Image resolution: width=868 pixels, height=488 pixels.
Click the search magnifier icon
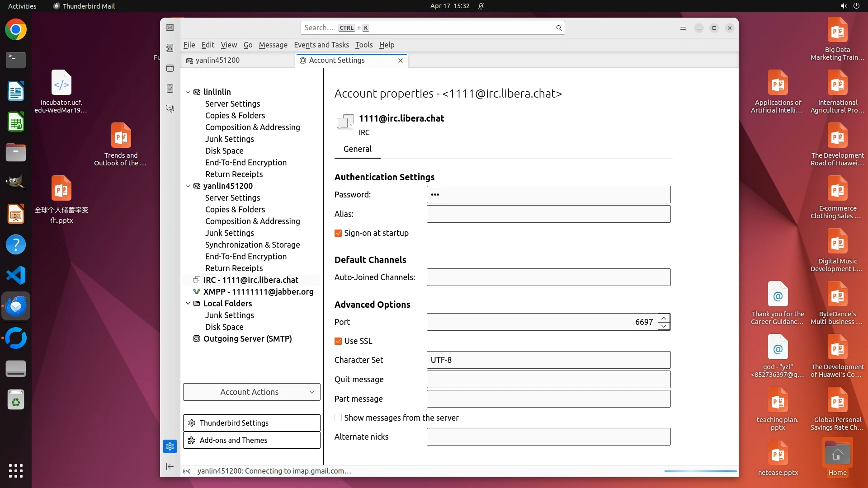(x=559, y=28)
